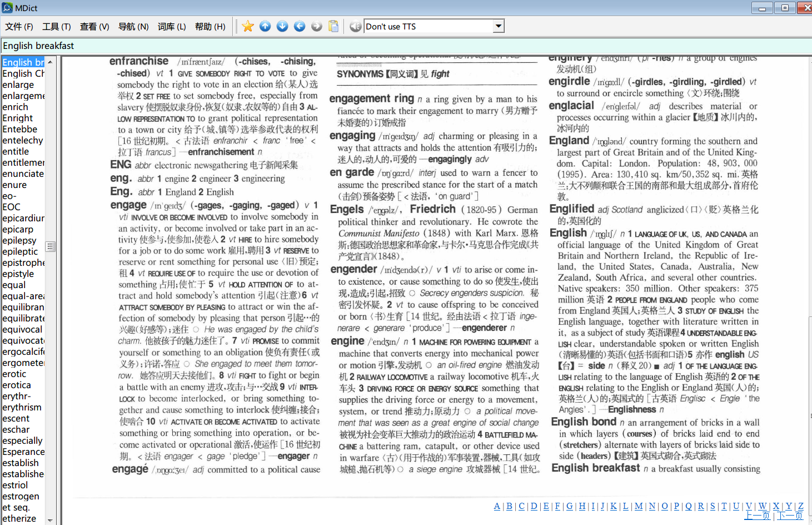Image resolution: width=812 pixels, height=525 pixels.
Task: Select "et seq." in the word list
Action: coord(16,507)
